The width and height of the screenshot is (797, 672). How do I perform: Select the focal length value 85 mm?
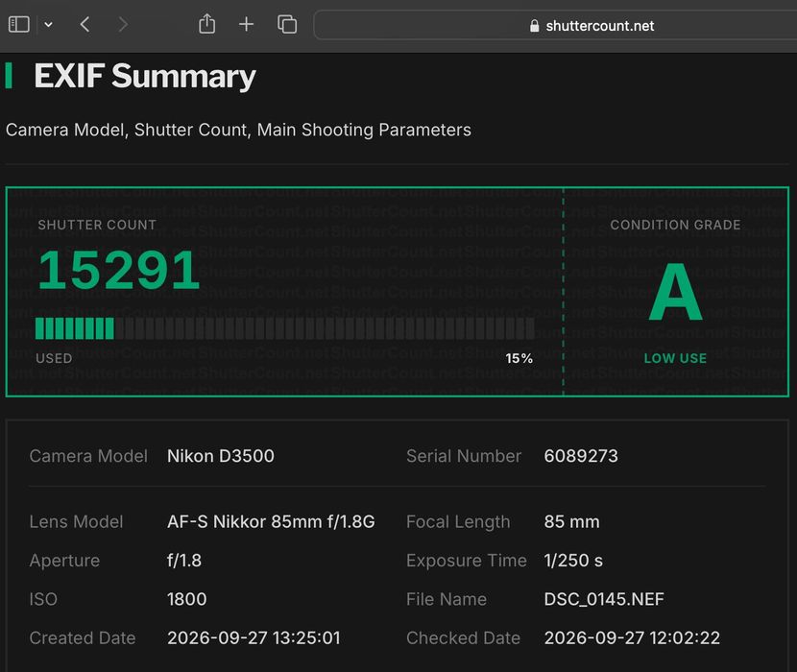[572, 521]
